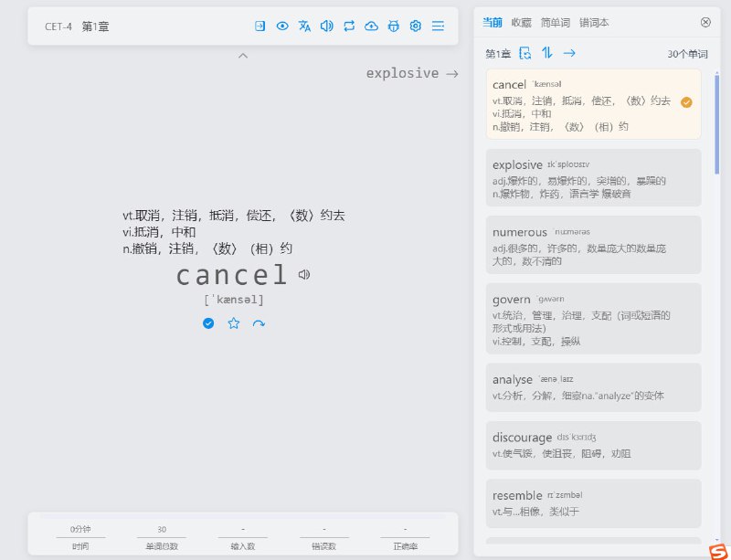Open the settings gear icon
The width and height of the screenshot is (731, 560).
click(x=415, y=26)
